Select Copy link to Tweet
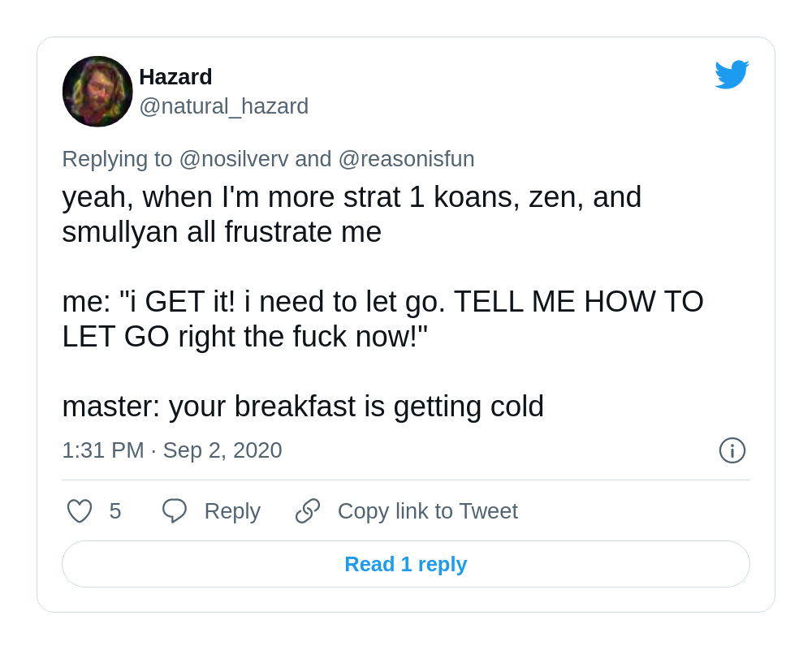This screenshot has height=650, width=812. (428, 511)
